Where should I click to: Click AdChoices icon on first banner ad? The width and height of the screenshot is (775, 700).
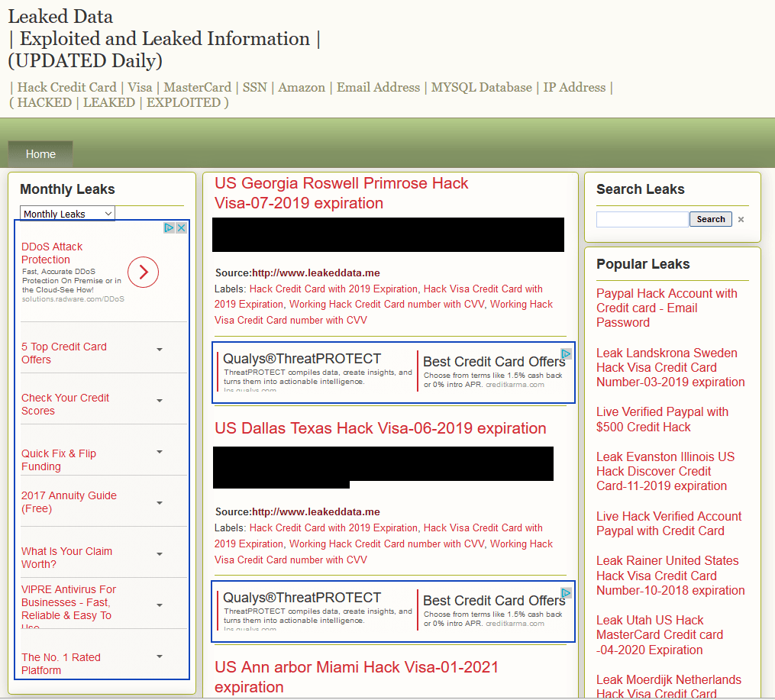[567, 353]
